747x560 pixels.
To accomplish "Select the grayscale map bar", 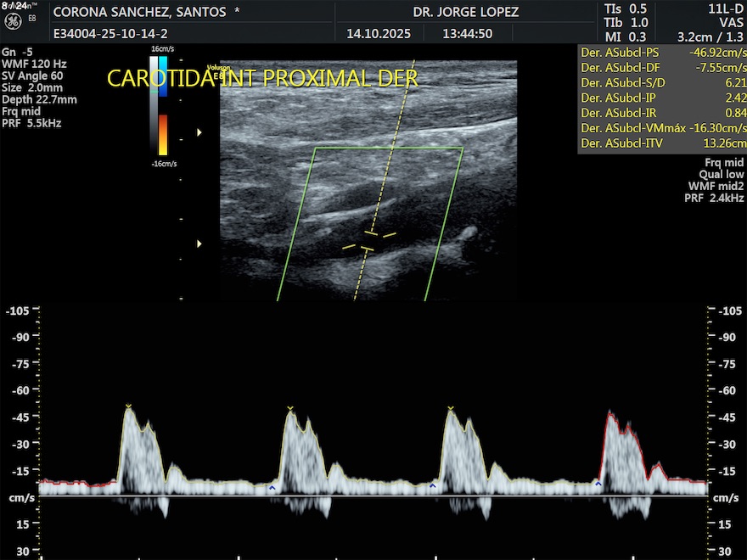I will 153,104.
